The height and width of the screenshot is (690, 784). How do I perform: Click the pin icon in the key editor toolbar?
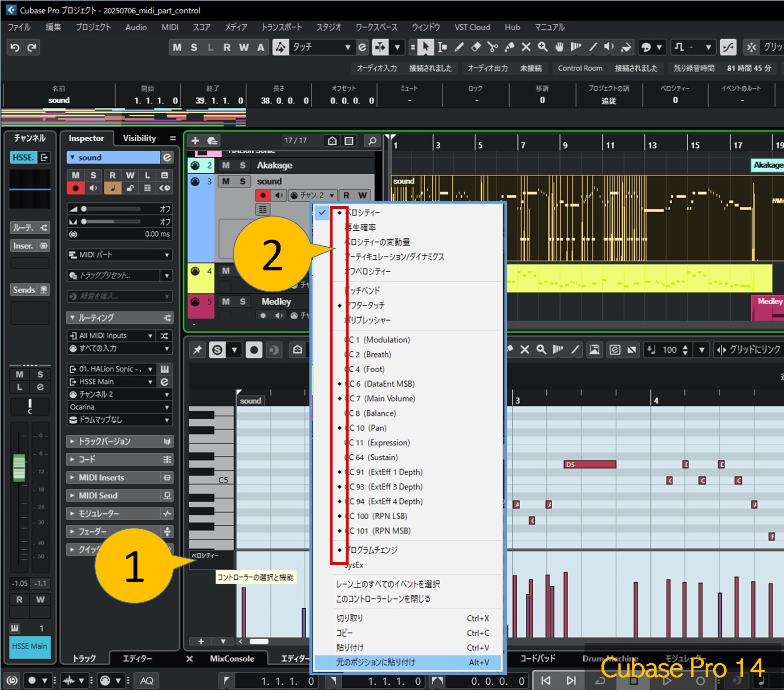[197, 350]
